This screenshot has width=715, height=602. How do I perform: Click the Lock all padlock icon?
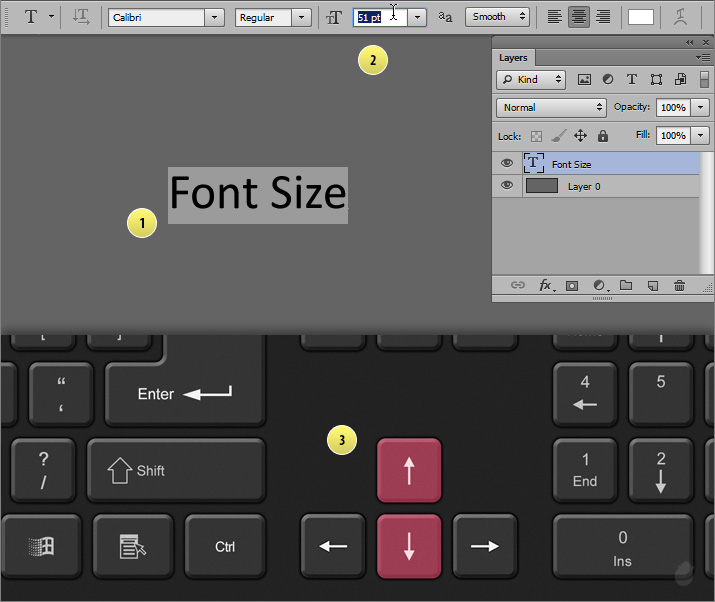coord(602,135)
